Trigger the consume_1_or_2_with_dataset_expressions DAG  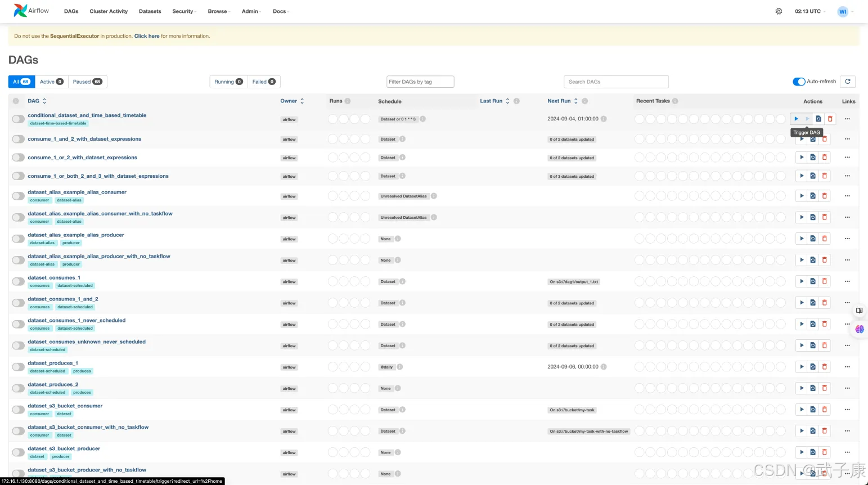click(x=802, y=158)
